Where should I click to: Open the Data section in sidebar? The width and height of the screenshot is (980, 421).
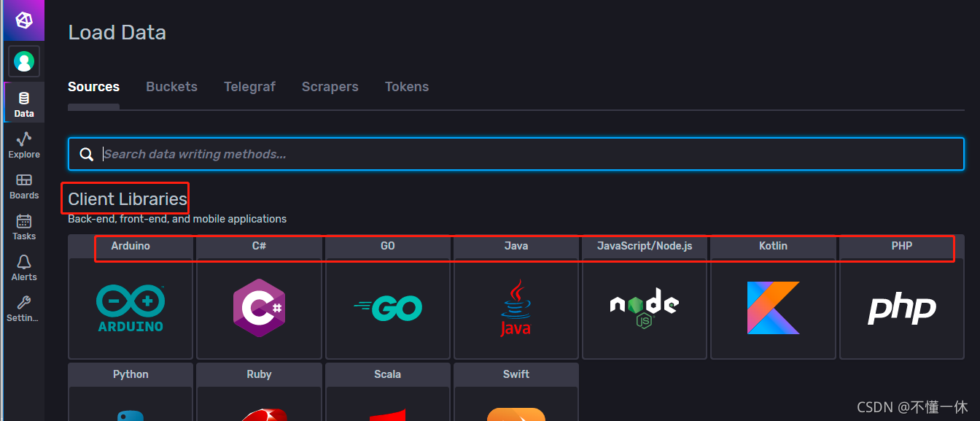coord(24,103)
